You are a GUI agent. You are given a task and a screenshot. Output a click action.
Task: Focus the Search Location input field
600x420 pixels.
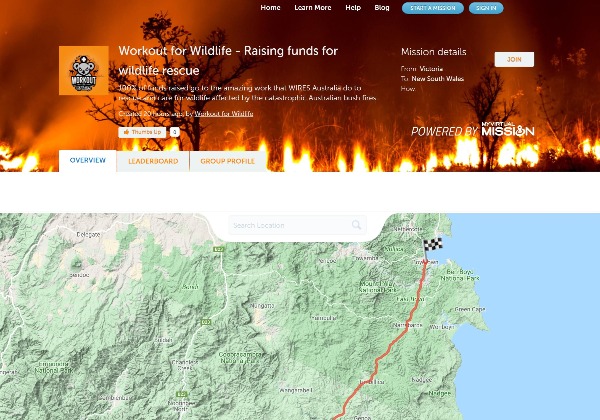click(297, 225)
